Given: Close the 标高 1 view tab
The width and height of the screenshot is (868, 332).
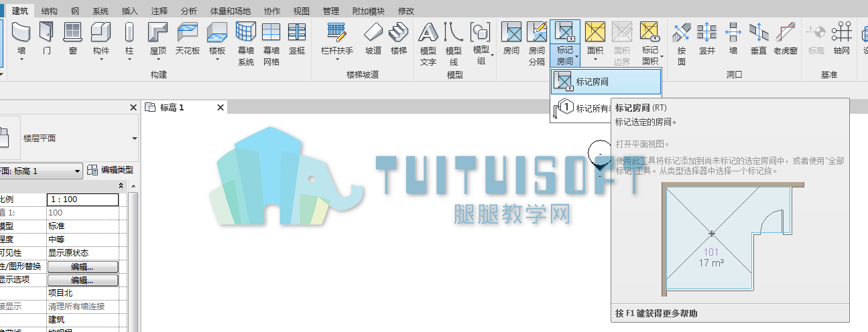Looking at the screenshot, I should click(219, 107).
